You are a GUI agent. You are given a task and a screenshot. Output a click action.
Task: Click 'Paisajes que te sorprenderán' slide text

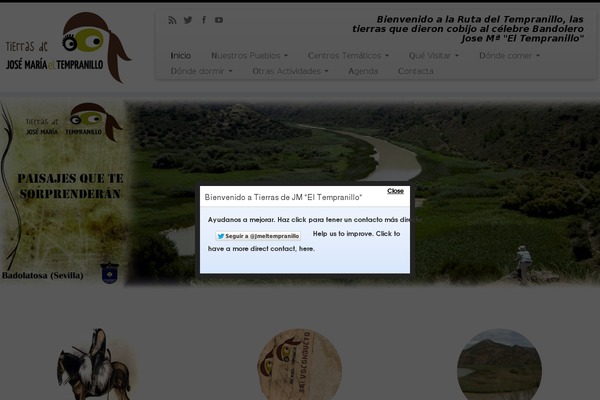tap(70, 186)
